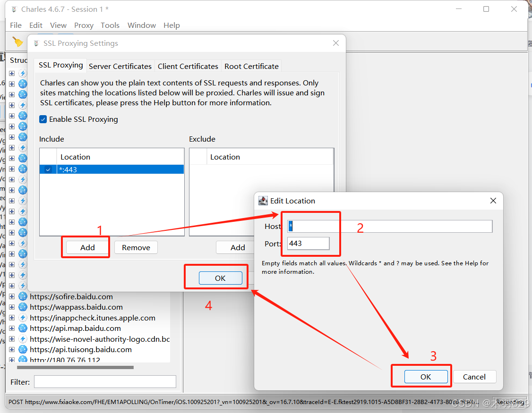This screenshot has height=413, width=532.
Task: Expand wise-novel-authority-logo.cdn tree node
Action: 12,339
